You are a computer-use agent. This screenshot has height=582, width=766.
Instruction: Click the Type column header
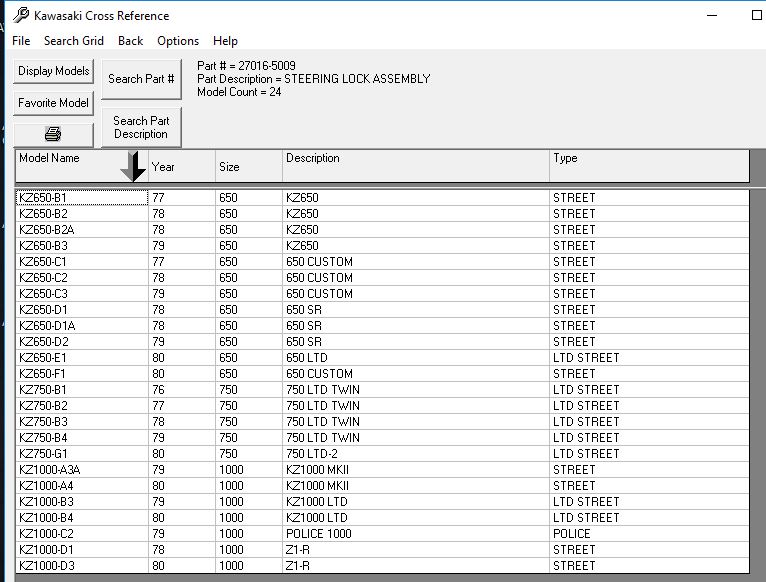pos(648,166)
